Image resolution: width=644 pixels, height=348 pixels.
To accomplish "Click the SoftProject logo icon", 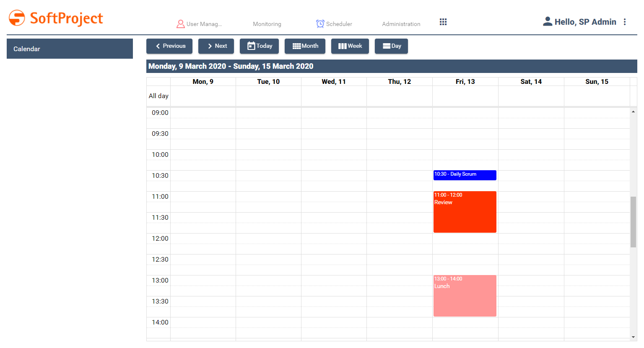I will [x=17, y=18].
